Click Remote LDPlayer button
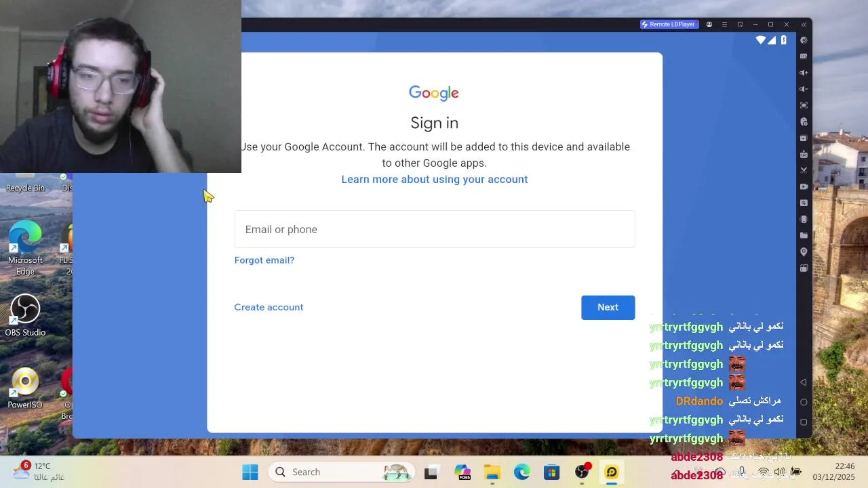 [669, 24]
